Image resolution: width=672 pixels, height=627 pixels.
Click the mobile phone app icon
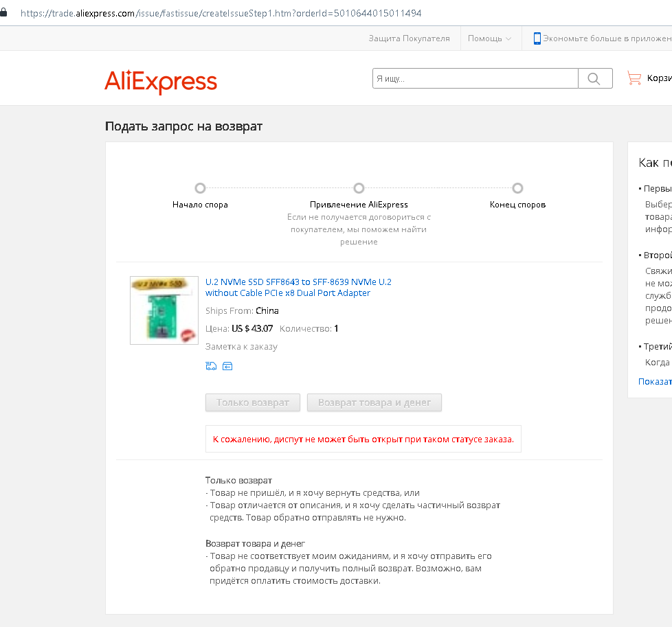click(537, 38)
